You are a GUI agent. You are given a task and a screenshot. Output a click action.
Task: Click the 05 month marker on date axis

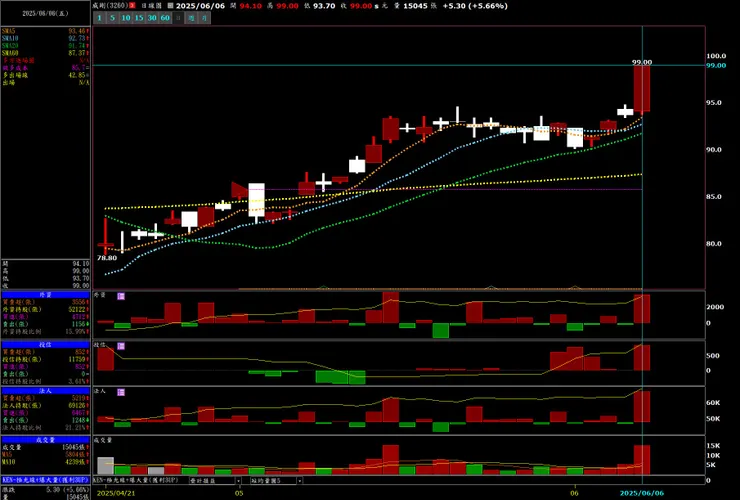(239, 493)
